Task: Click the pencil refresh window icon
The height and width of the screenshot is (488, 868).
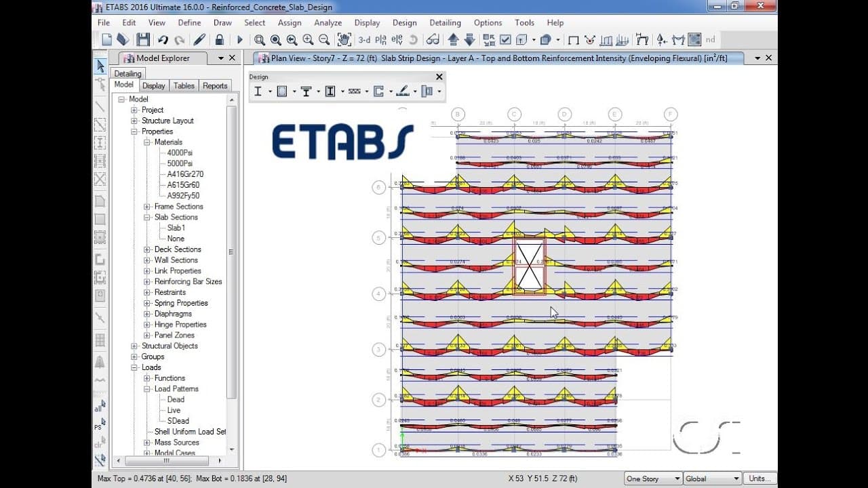Action: tap(199, 40)
